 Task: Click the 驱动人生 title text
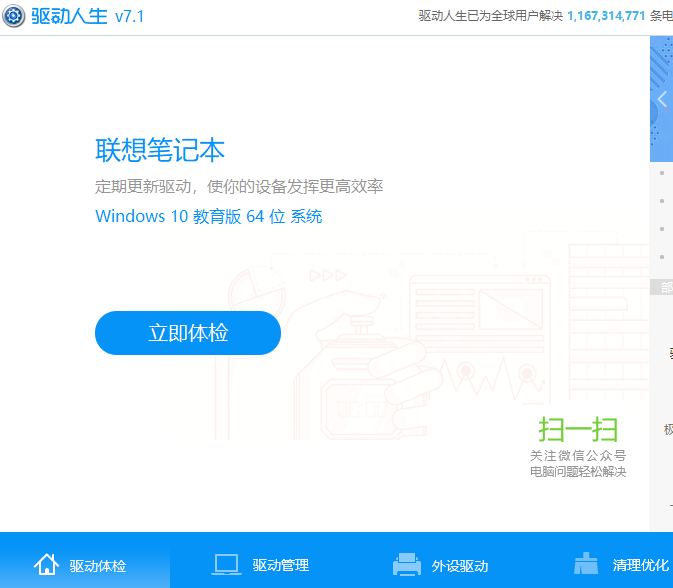tap(69, 17)
